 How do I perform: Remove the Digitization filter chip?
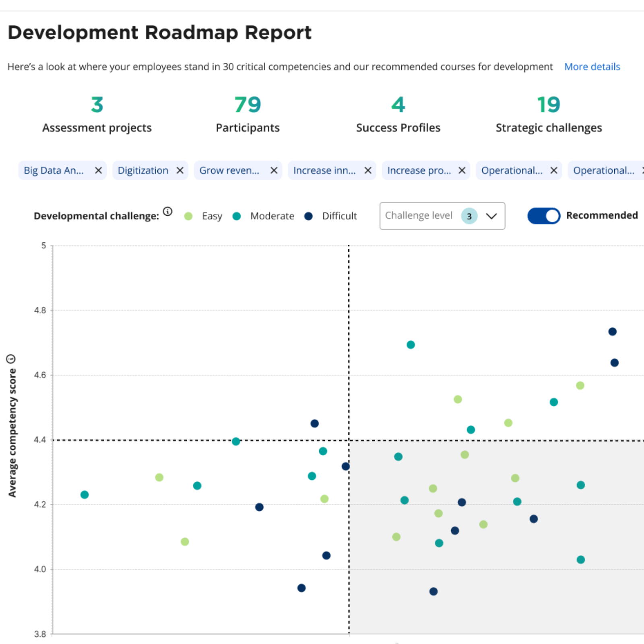point(180,171)
